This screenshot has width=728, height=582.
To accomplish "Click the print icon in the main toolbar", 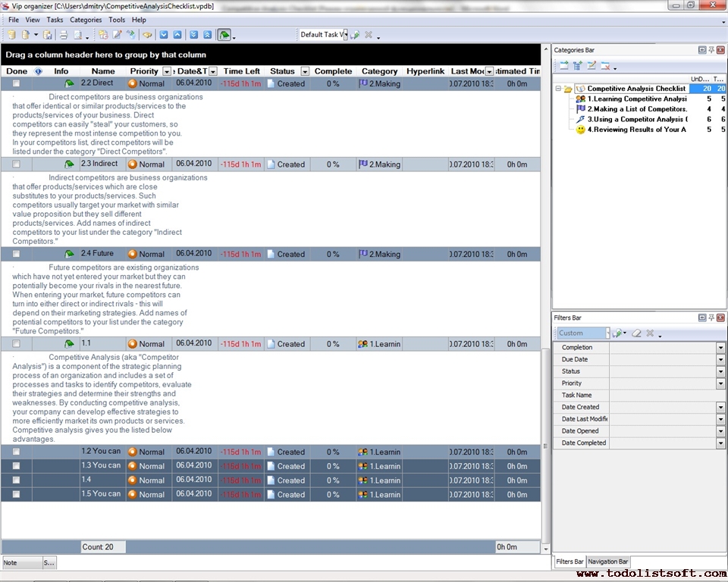I will pos(64,35).
